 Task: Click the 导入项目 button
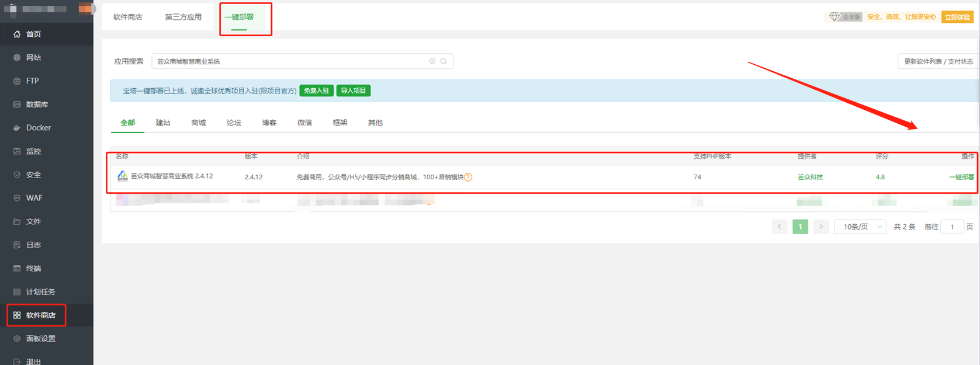click(x=353, y=91)
